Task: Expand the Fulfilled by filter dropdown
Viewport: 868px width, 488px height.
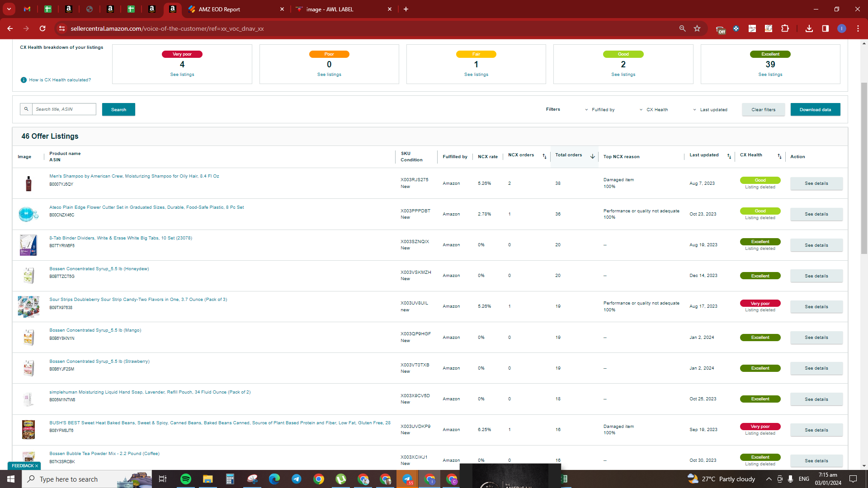Action: (600, 110)
